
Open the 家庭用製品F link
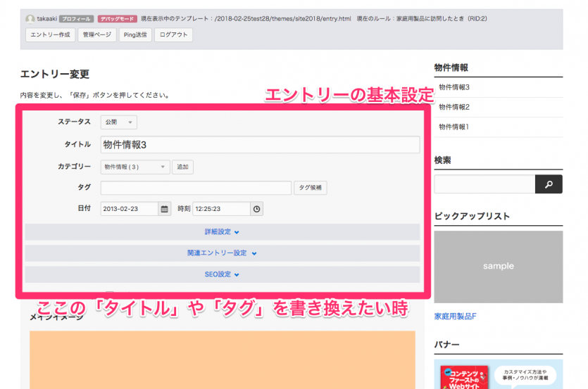(x=455, y=317)
